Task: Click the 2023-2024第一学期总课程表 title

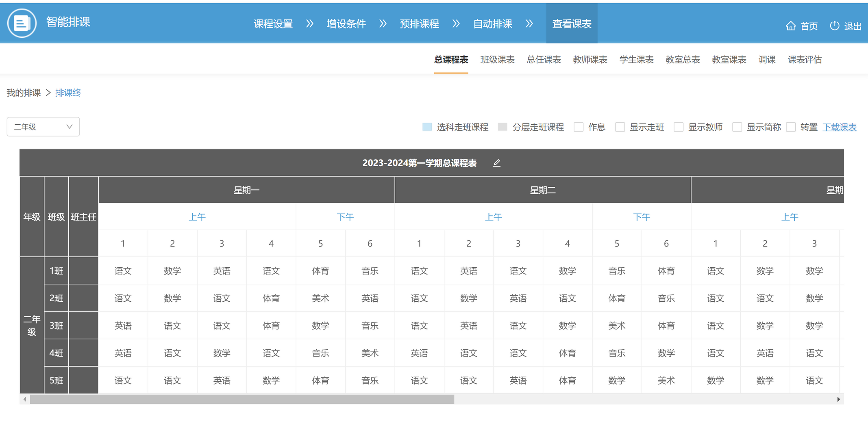Action: tap(419, 163)
